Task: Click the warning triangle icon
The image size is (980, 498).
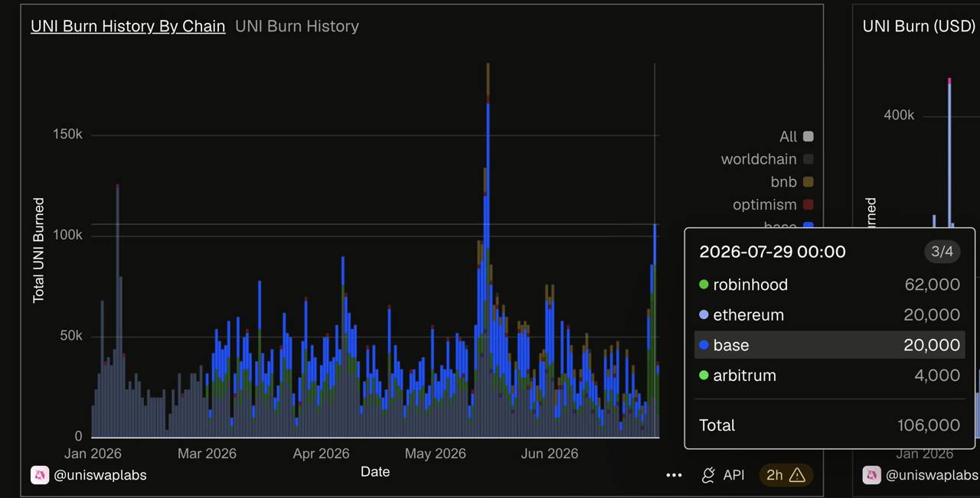Action: [797, 475]
